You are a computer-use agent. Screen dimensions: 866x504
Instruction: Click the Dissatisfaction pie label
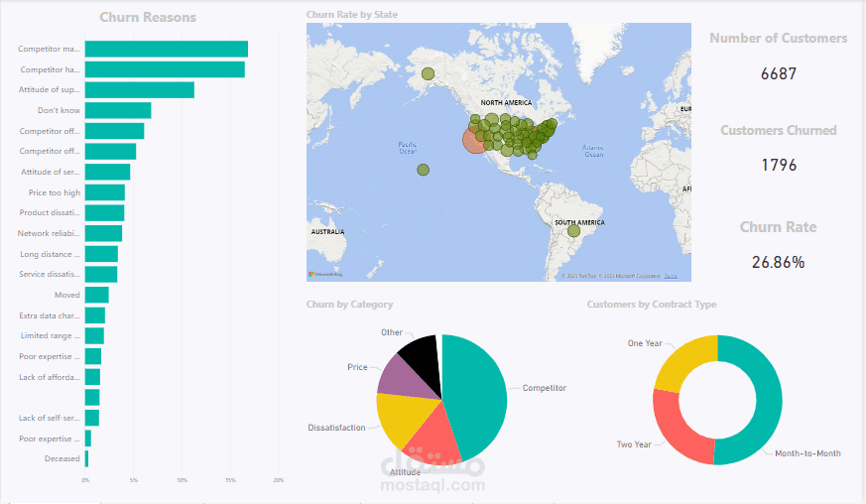click(x=336, y=428)
